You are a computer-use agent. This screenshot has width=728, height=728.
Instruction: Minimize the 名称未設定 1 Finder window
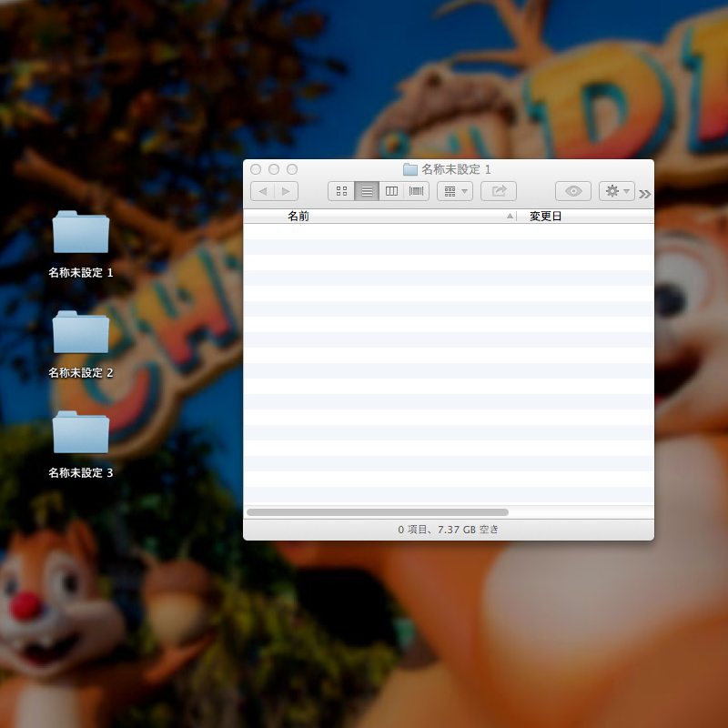pyautogui.click(x=274, y=169)
